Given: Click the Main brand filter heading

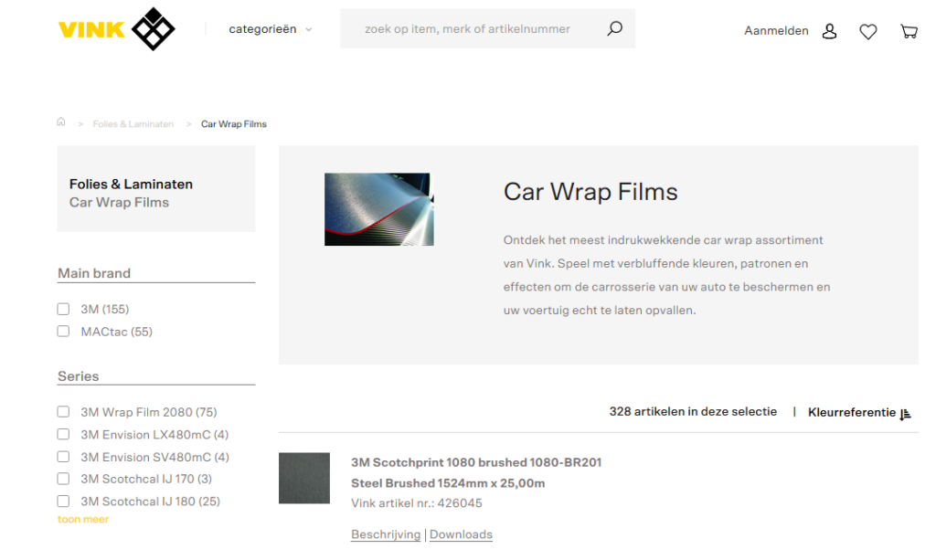Looking at the screenshot, I should pyautogui.click(x=94, y=273).
